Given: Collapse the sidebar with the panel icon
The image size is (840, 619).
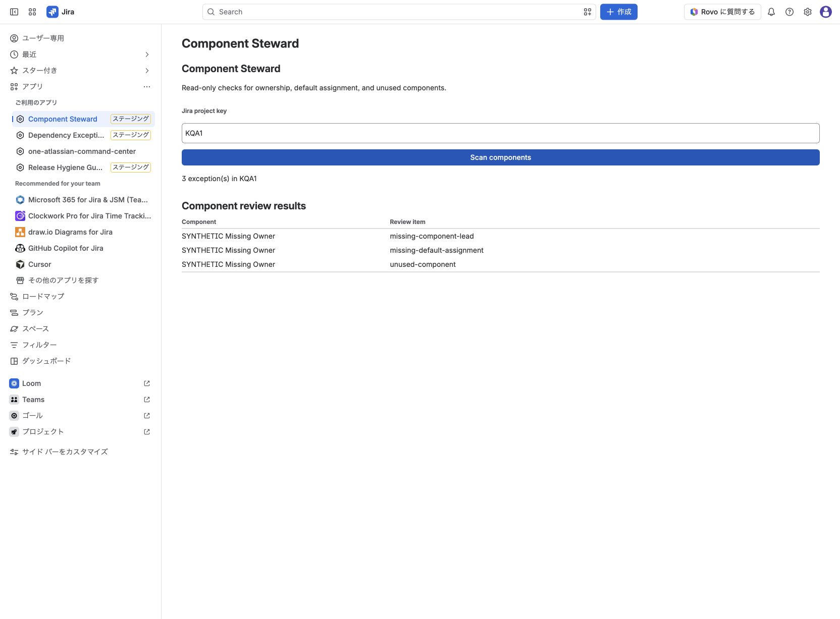Looking at the screenshot, I should [14, 12].
